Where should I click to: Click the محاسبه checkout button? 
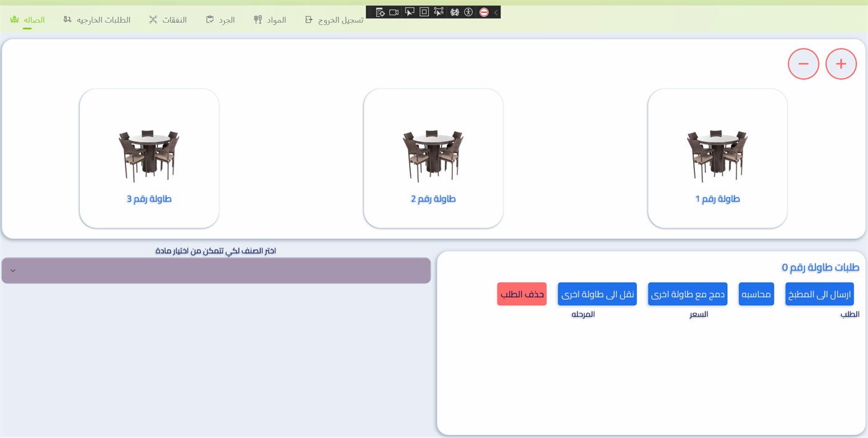(x=756, y=294)
